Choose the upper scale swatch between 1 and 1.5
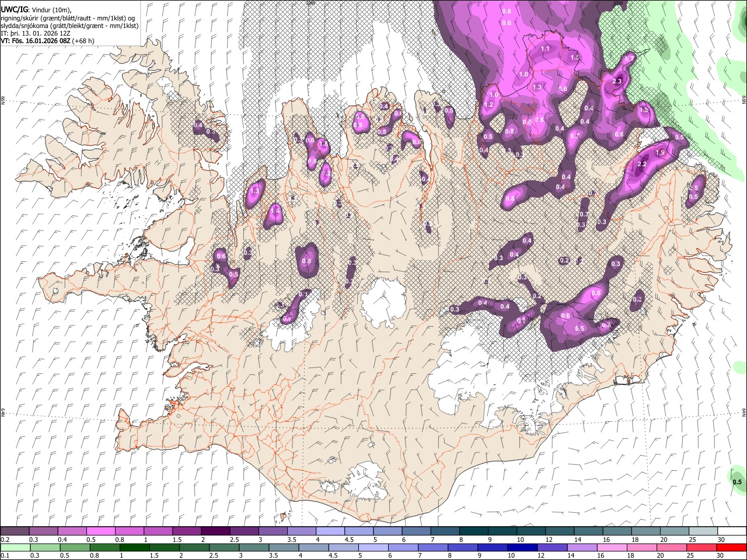Image resolution: width=747 pixels, height=560 pixels. pyautogui.click(x=158, y=531)
